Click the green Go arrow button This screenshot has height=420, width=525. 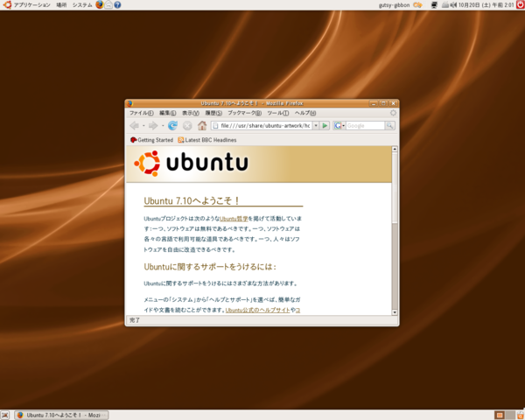(x=325, y=126)
